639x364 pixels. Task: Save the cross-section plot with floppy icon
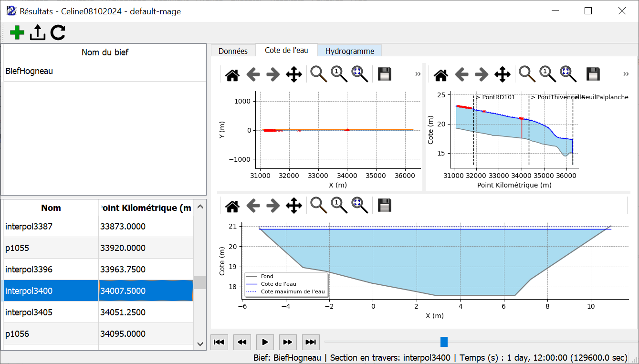tap(384, 206)
